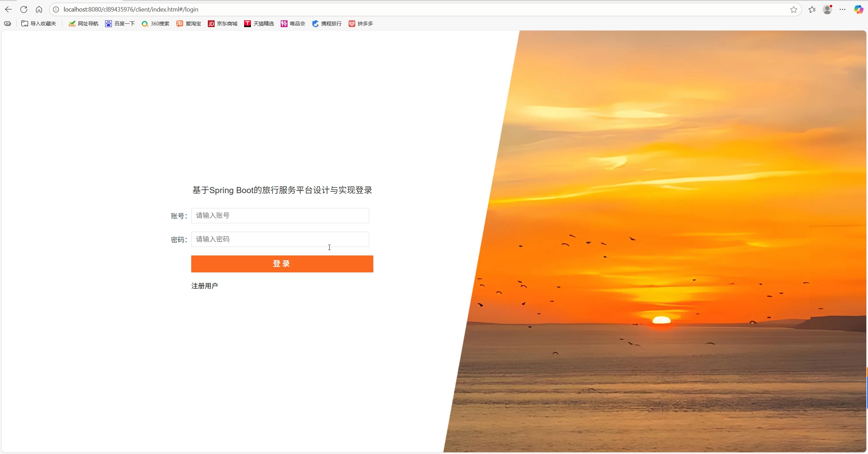Image resolution: width=868 pixels, height=454 pixels.
Task: Click the 注册用户 register link
Action: [x=204, y=286]
